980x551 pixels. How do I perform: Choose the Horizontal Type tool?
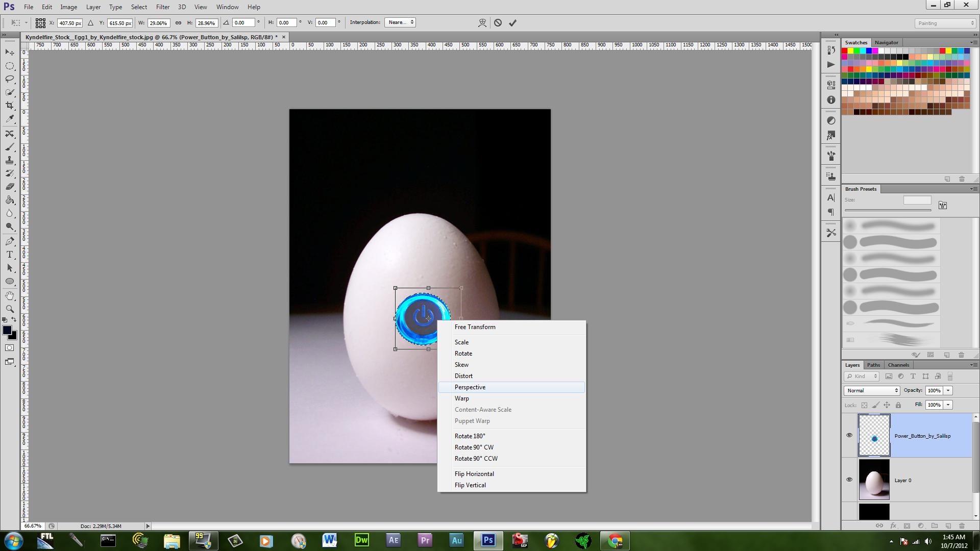click(x=10, y=255)
